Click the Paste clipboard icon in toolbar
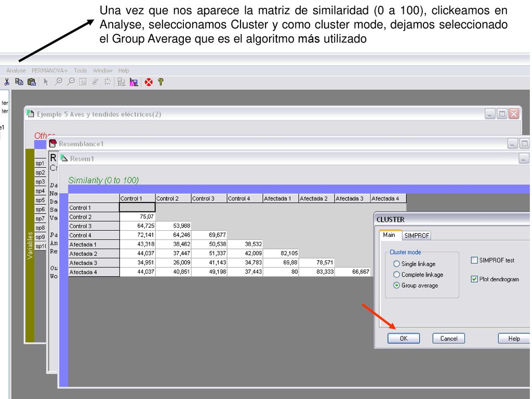Image resolution: width=532 pixels, height=399 pixels. tap(32, 82)
